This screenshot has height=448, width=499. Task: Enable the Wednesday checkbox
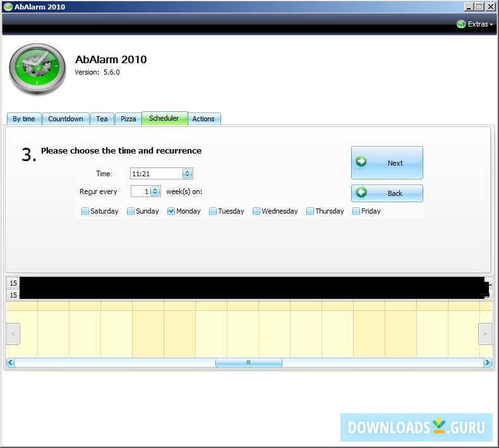coord(256,211)
